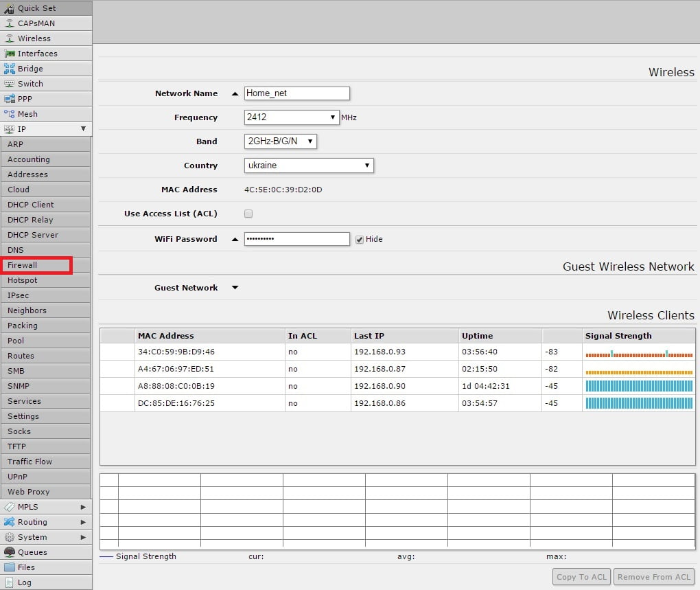
Task: Sort clients by Uptime column header
Action: [x=500, y=336]
